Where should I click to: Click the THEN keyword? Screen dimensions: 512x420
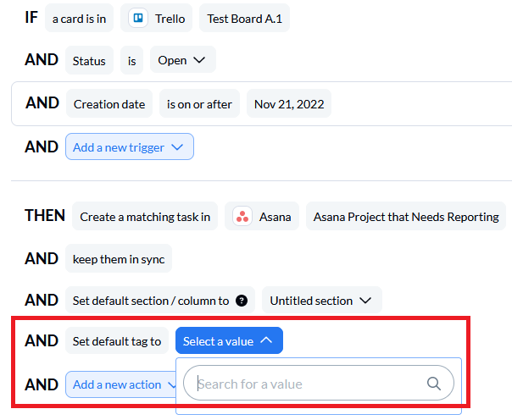click(x=45, y=215)
